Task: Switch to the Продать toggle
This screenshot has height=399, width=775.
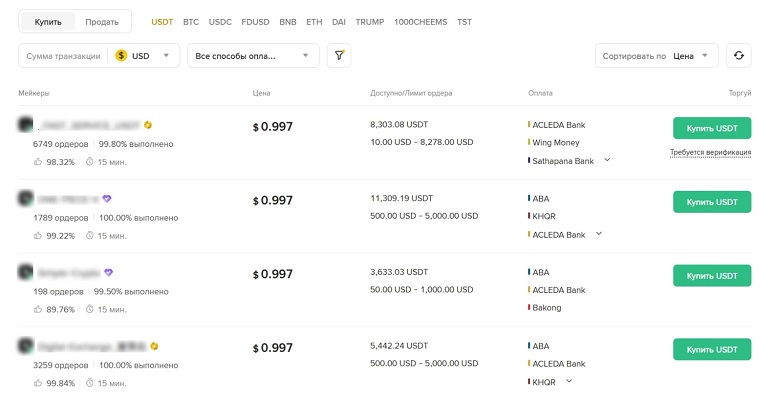Action: pos(102,22)
